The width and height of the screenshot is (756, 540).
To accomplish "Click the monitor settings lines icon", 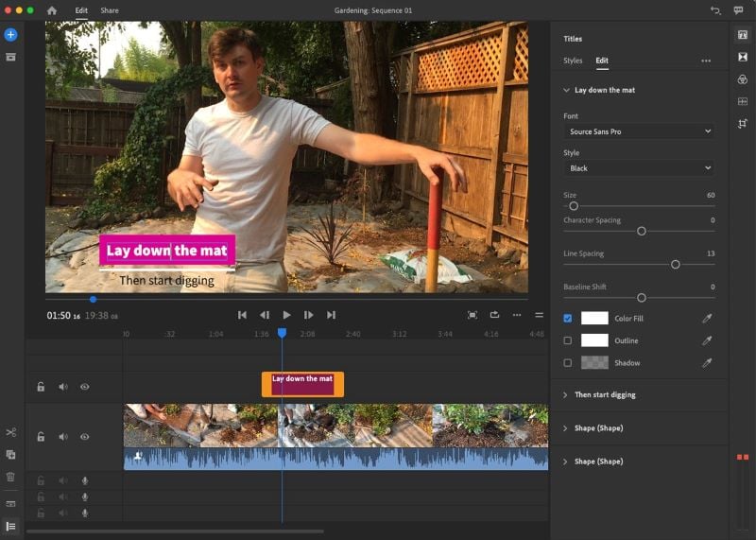I will pos(539,315).
